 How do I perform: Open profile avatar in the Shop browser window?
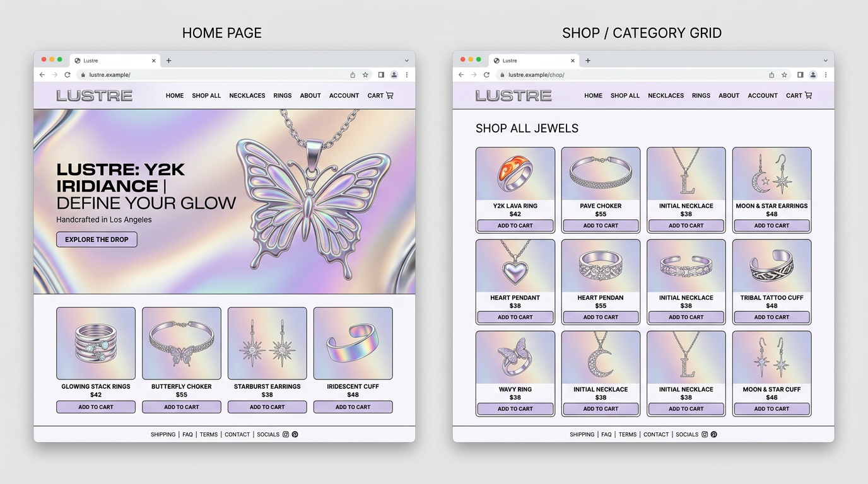[x=812, y=75]
